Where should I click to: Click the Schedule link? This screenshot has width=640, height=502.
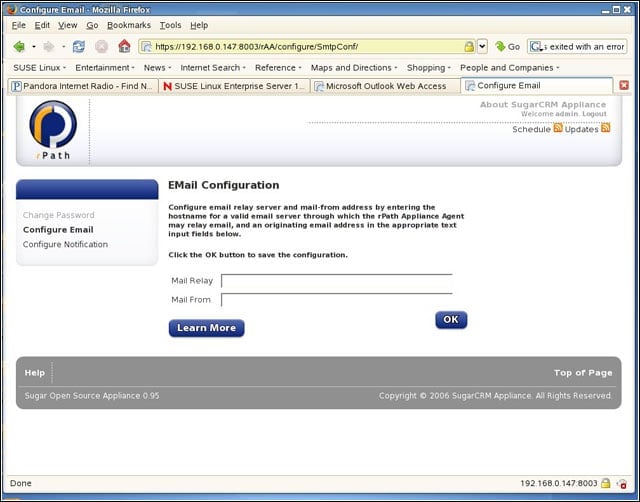click(531, 129)
